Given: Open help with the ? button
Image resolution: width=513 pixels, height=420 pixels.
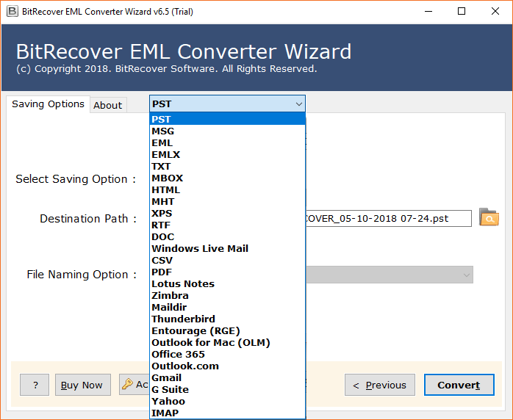Looking at the screenshot, I should tap(35, 385).
